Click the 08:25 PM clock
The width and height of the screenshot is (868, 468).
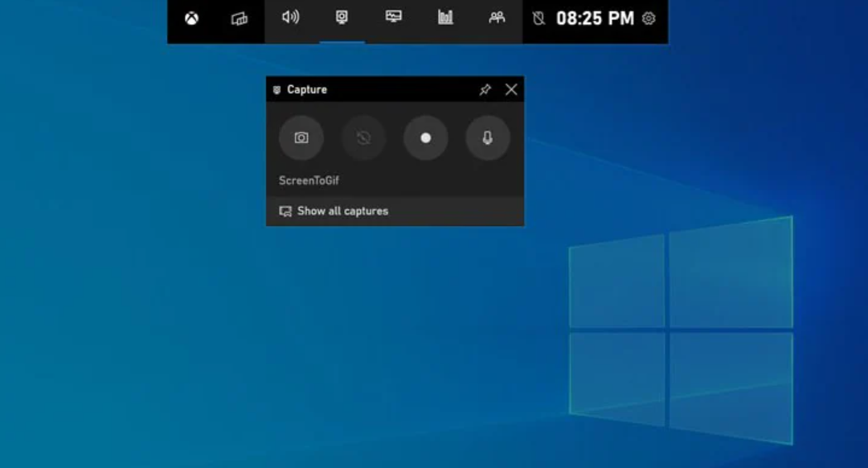tap(595, 18)
